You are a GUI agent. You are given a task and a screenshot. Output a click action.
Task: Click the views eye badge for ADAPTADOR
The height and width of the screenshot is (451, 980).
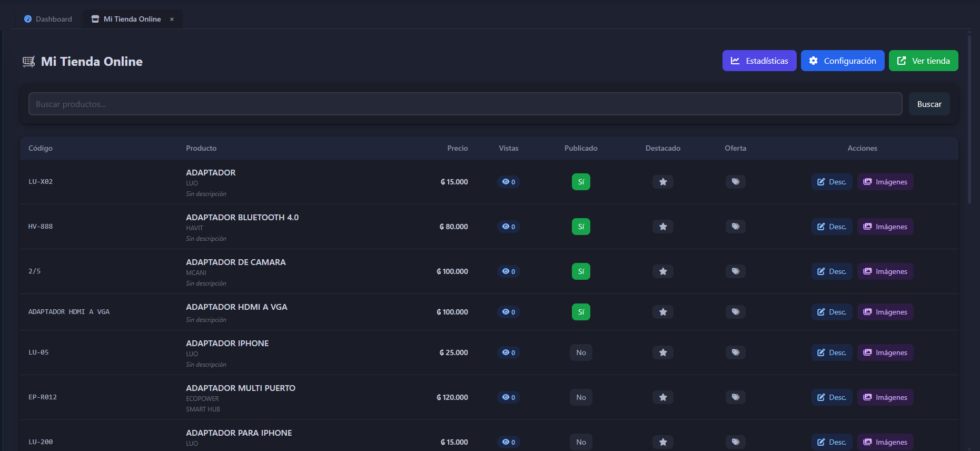click(509, 182)
